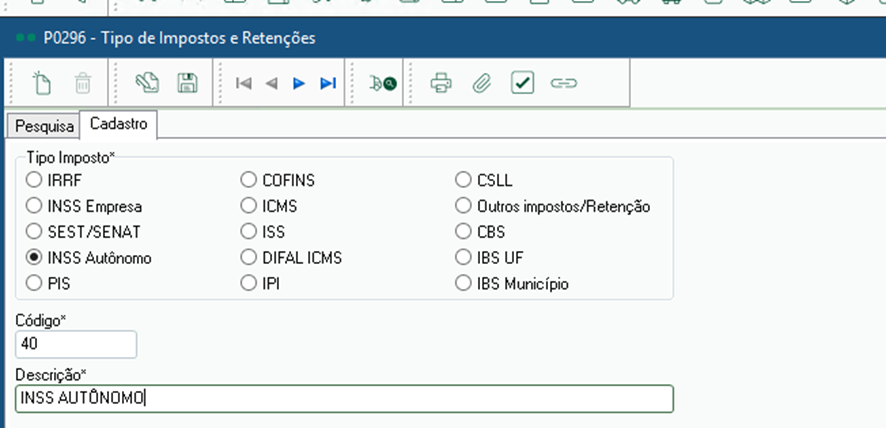Choose the CBS radio button
The height and width of the screenshot is (428, 886).
pyautogui.click(x=463, y=232)
